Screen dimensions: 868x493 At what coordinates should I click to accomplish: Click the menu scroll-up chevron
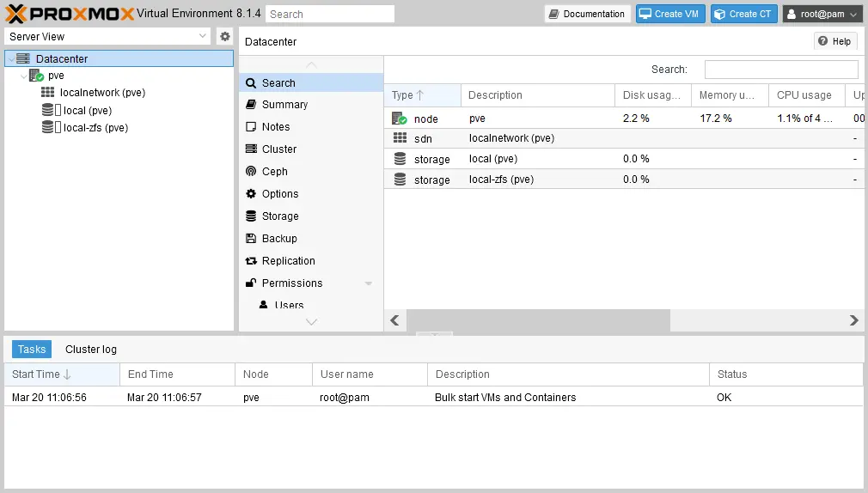311,64
